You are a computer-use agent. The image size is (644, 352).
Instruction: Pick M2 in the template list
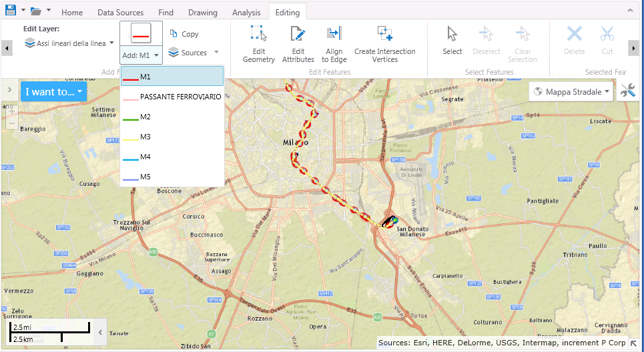tap(172, 117)
